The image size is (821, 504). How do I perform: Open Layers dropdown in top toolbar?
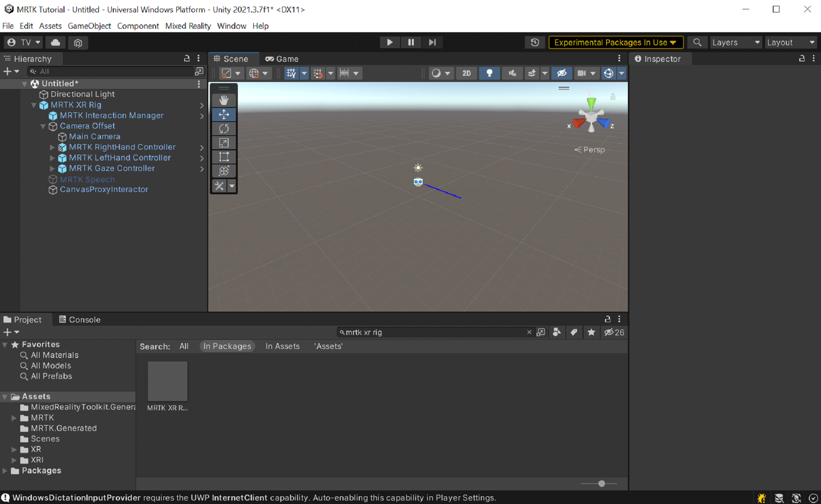tap(735, 42)
